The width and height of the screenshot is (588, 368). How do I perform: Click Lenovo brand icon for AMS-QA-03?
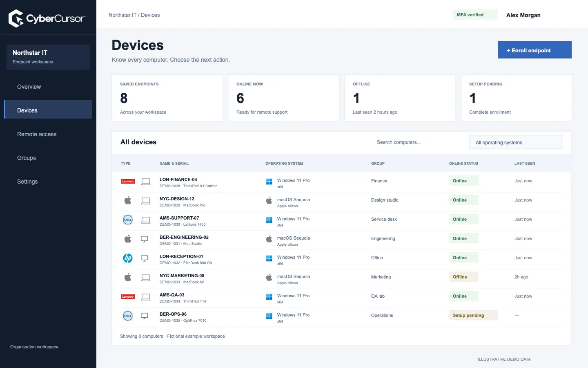[x=128, y=297]
